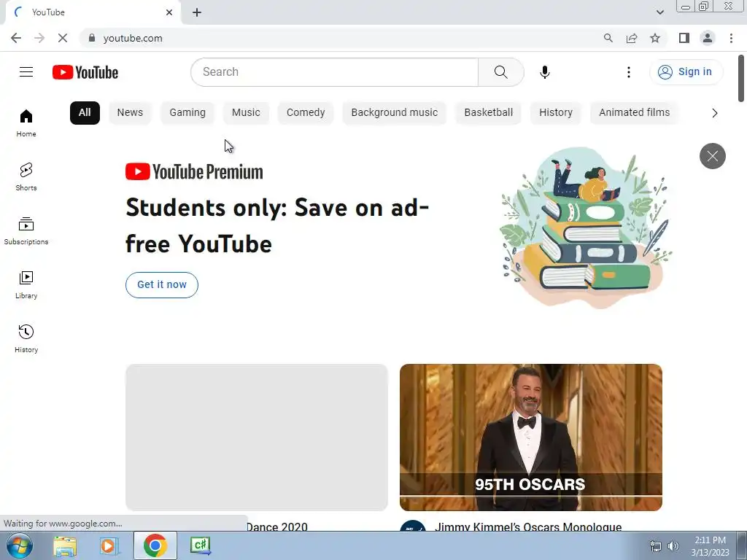Click the zoom magnifier in address bar
The height and width of the screenshot is (560, 747).
(608, 38)
